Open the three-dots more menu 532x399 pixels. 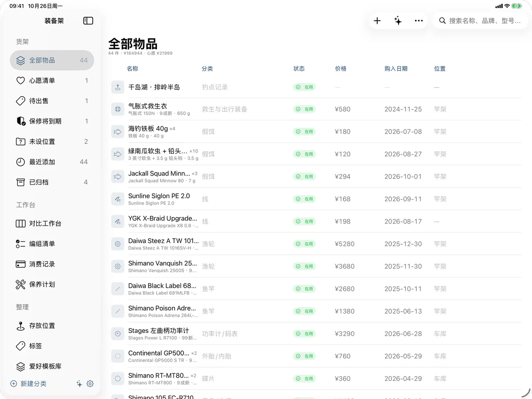[419, 21]
